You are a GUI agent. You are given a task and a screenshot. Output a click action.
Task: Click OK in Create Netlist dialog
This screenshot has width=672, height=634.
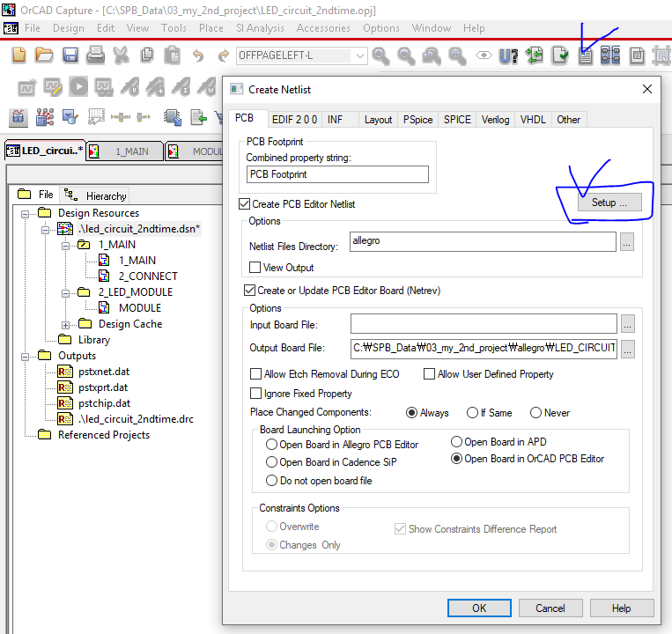[x=479, y=608]
